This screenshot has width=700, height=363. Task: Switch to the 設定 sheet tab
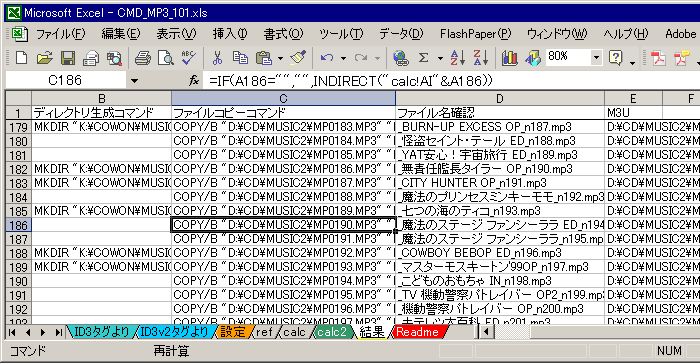(x=233, y=332)
